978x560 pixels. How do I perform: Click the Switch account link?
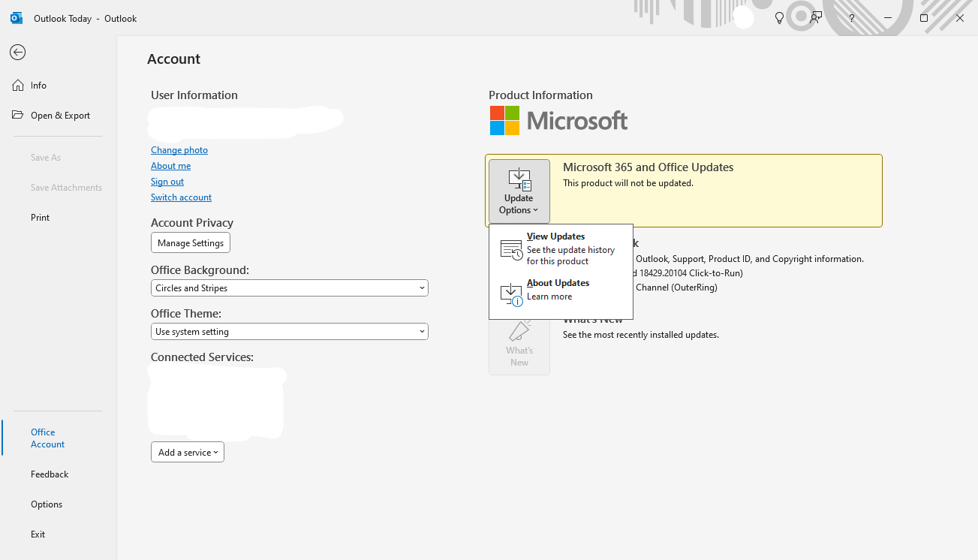coord(182,197)
